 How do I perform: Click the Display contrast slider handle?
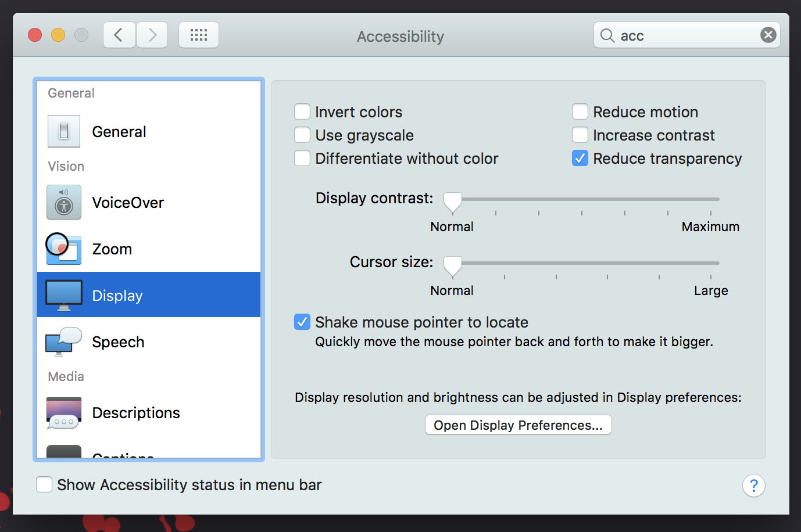point(453,200)
